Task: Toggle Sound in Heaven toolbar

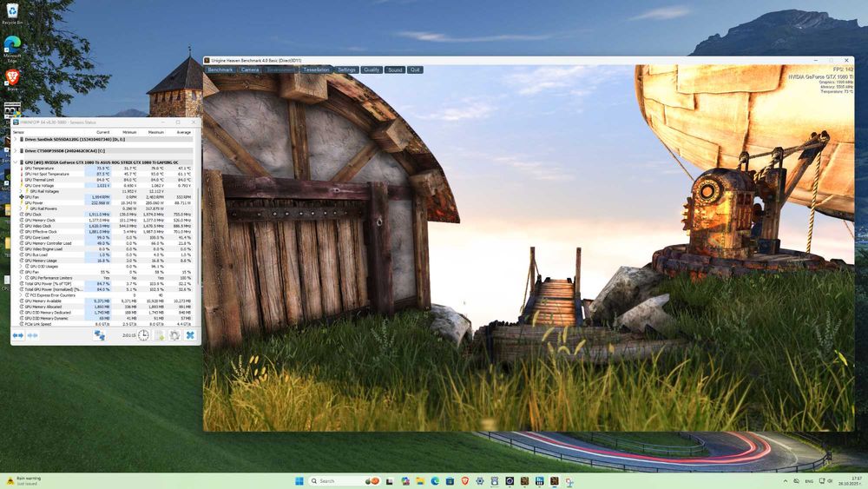Action: point(395,69)
